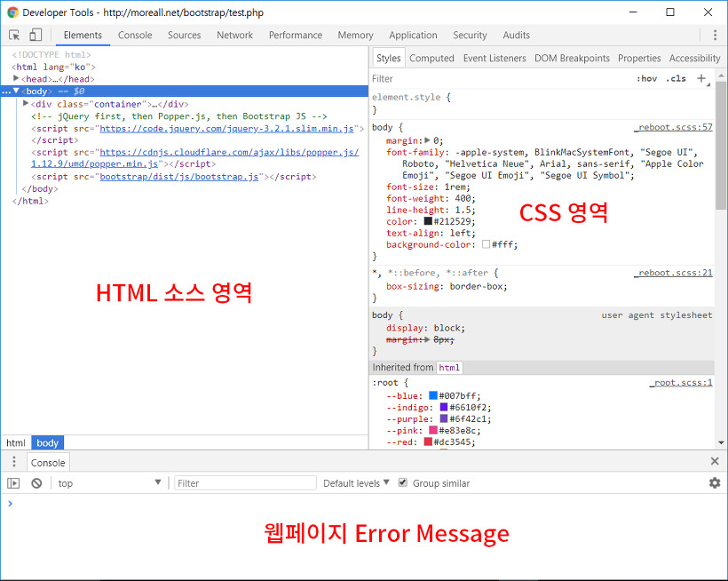
Task: Click the html link in Inherited from
Action: (x=449, y=368)
